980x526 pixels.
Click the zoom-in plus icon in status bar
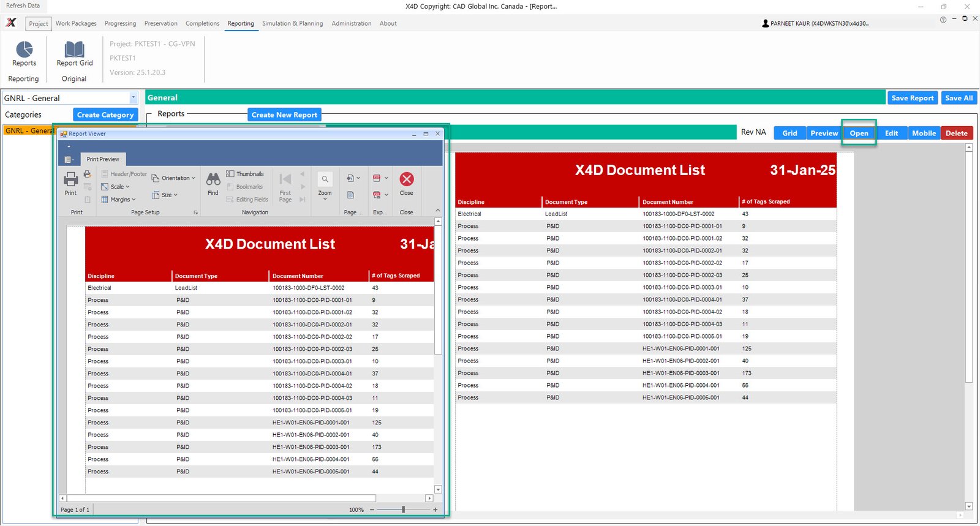tap(435, 509)
